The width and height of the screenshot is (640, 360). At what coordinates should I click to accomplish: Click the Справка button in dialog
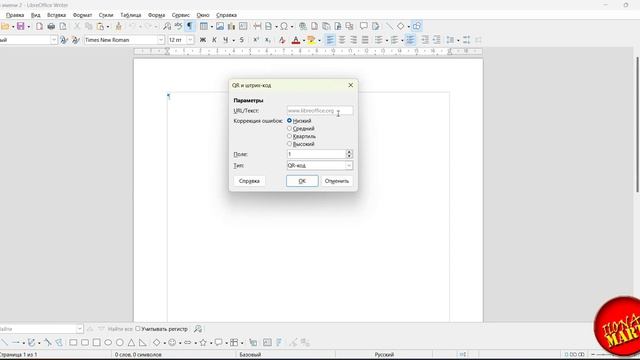point(249,181)
